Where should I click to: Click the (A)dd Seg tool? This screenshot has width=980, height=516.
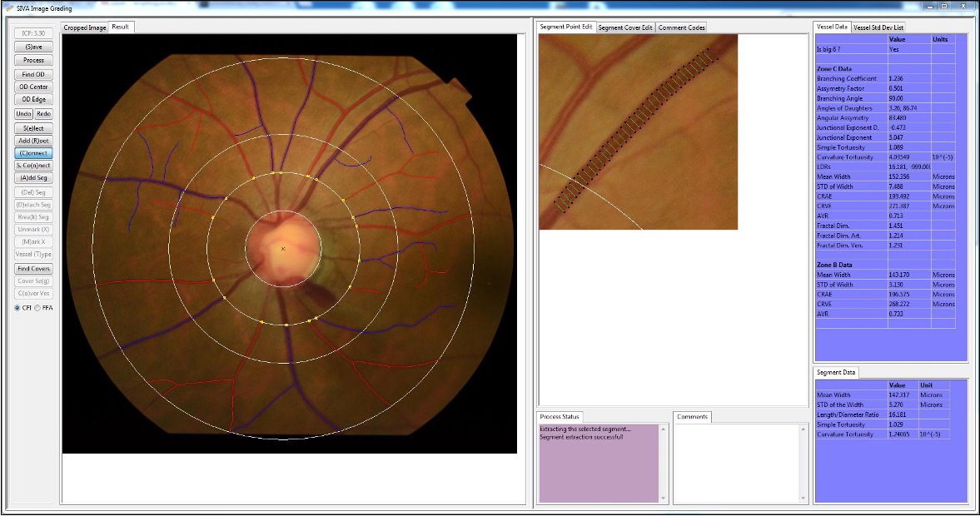point(33,178)
